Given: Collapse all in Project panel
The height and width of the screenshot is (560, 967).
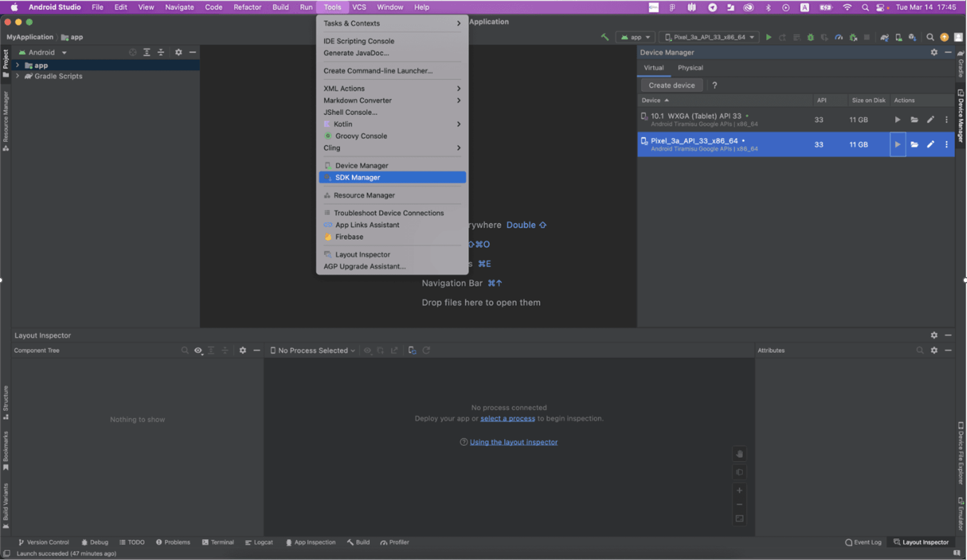Looking at the screenshot, I should (x=161, y=53).
